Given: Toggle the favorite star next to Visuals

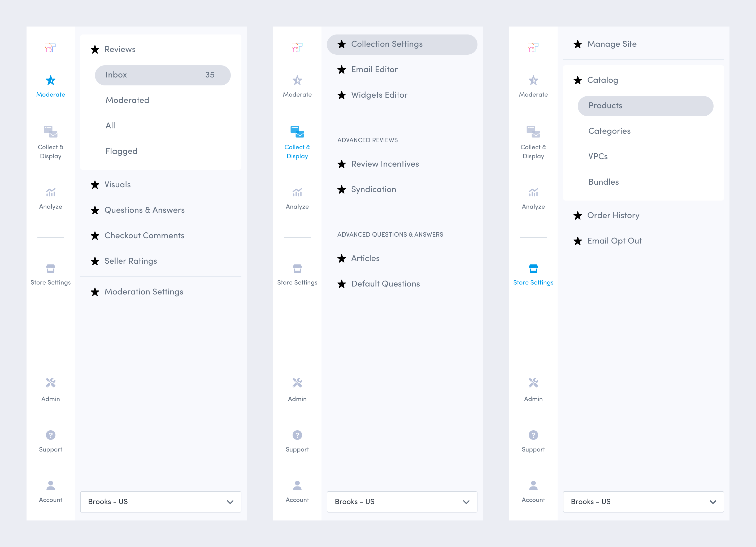Looking at the screenshot, I should (x=95, y=185).
